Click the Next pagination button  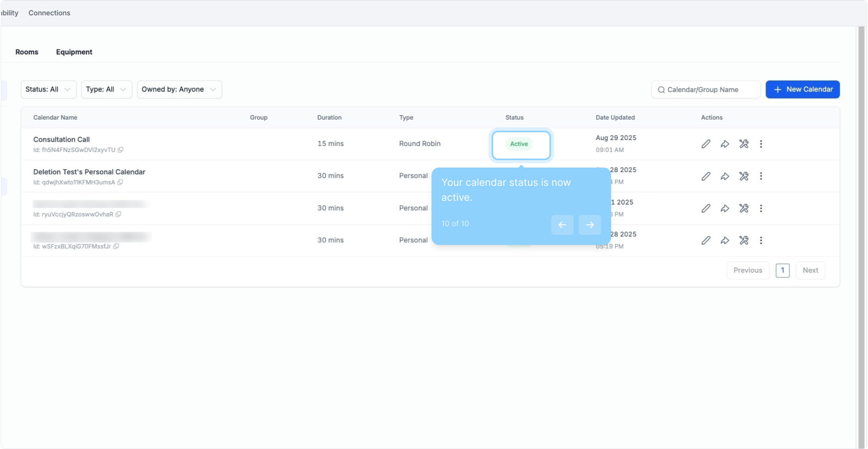coord(810,270)
